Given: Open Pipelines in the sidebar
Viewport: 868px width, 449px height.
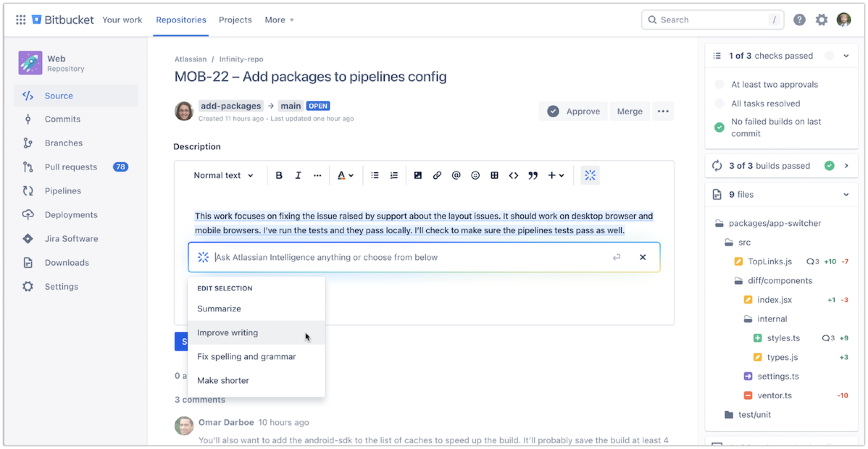Looking at the screenshot, I should click(76, 191).
